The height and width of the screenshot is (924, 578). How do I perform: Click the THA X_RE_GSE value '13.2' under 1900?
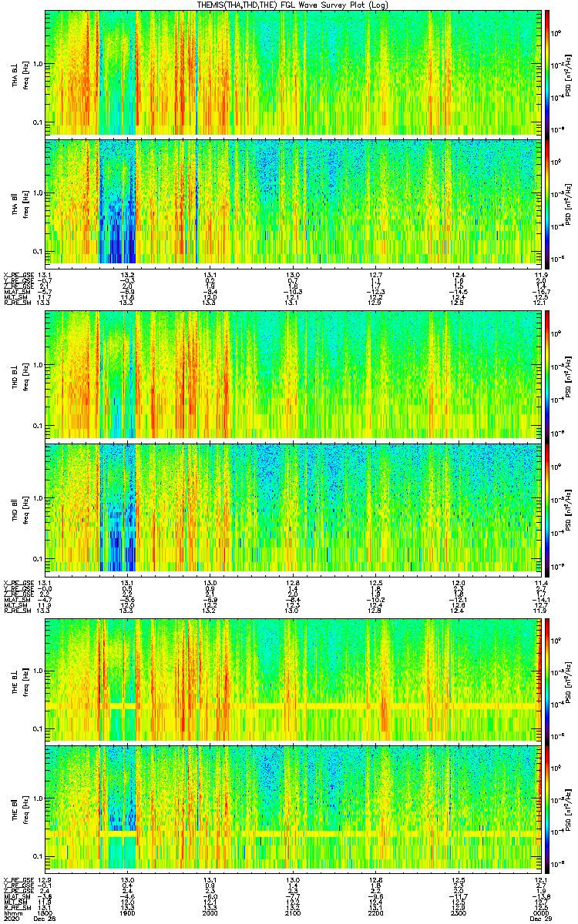(128, 275)
